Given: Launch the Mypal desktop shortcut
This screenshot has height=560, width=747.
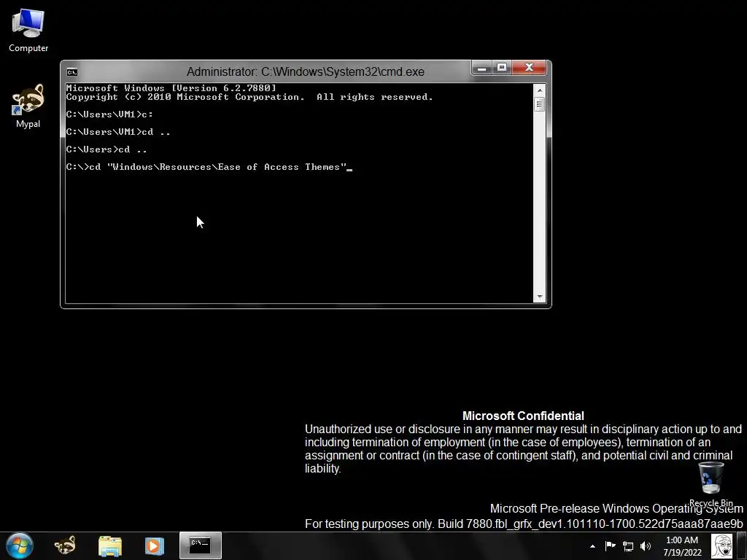Looking at the screenshot, I should point(28,106).
